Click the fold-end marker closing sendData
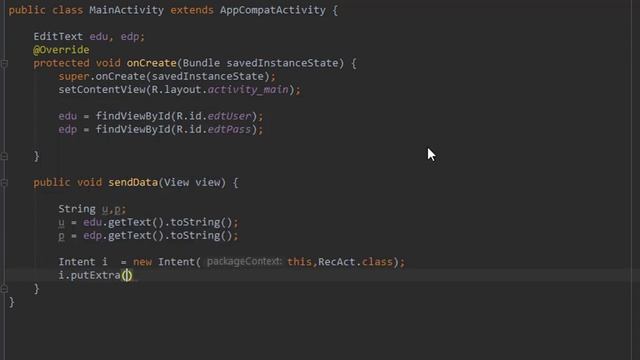The image size is (640, 360). [x=4, y=289]
